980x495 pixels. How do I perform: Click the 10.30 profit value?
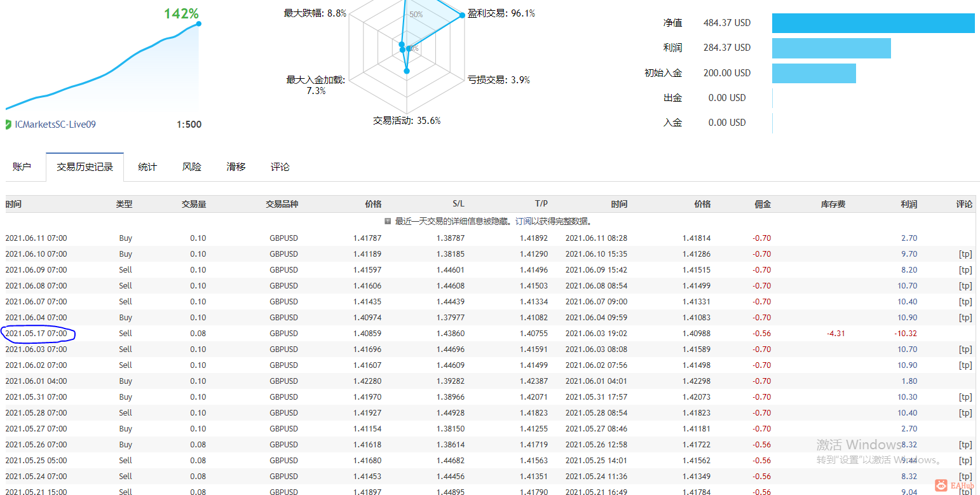(908, 397)
